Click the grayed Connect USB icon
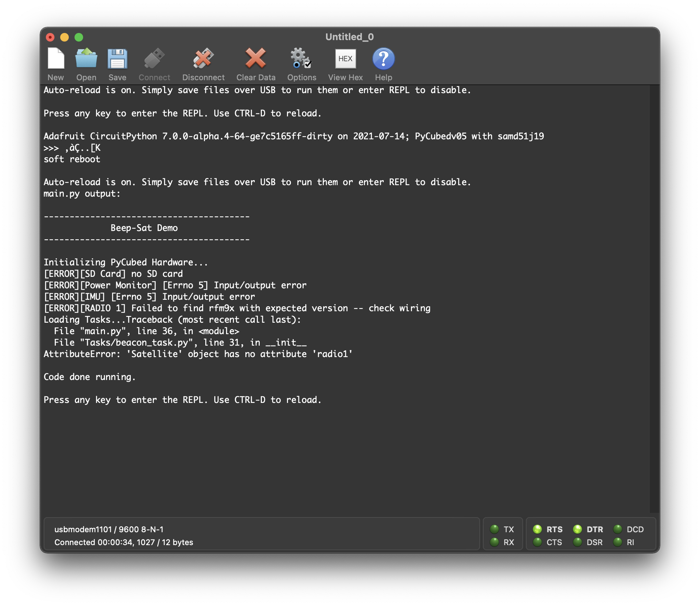Viewport: 700px width, 606px height. tap(154, 58)
